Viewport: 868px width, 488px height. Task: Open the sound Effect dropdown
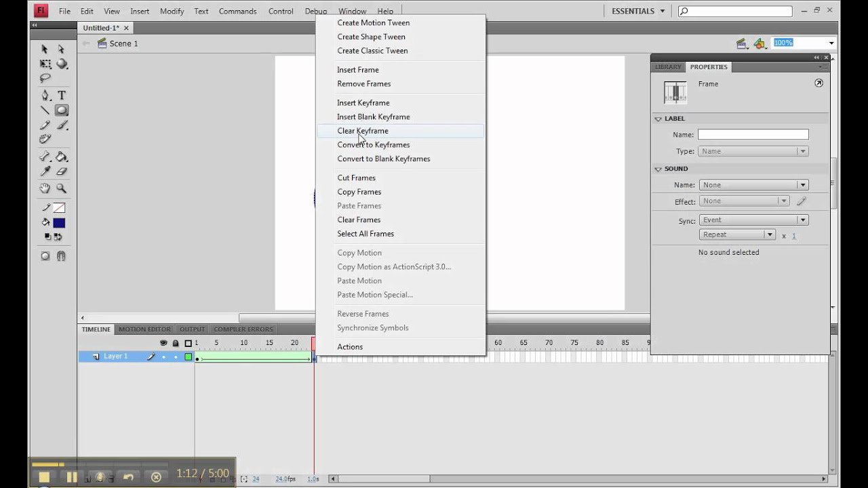coord(744,201)
